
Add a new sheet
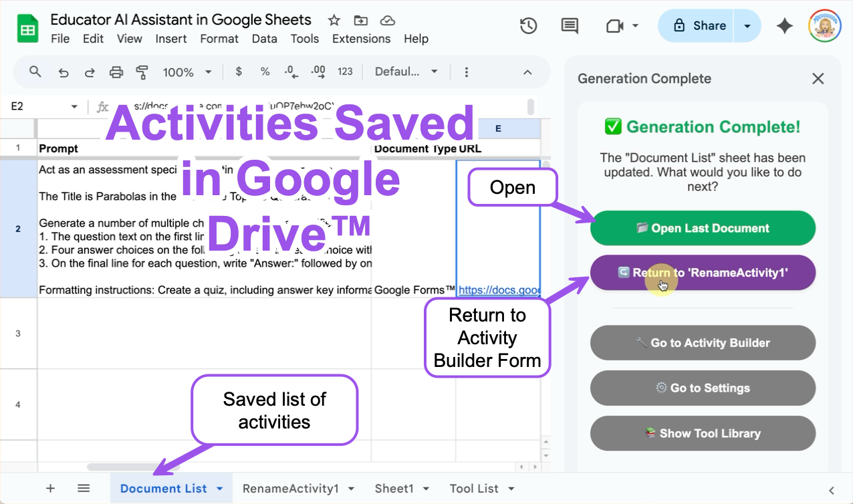coord(50,488)
